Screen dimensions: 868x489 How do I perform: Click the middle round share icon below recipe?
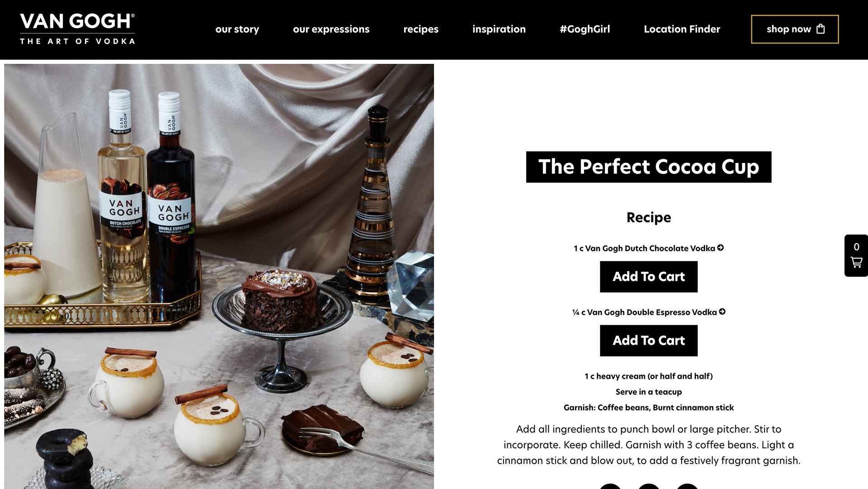click(x=649, y=486)
